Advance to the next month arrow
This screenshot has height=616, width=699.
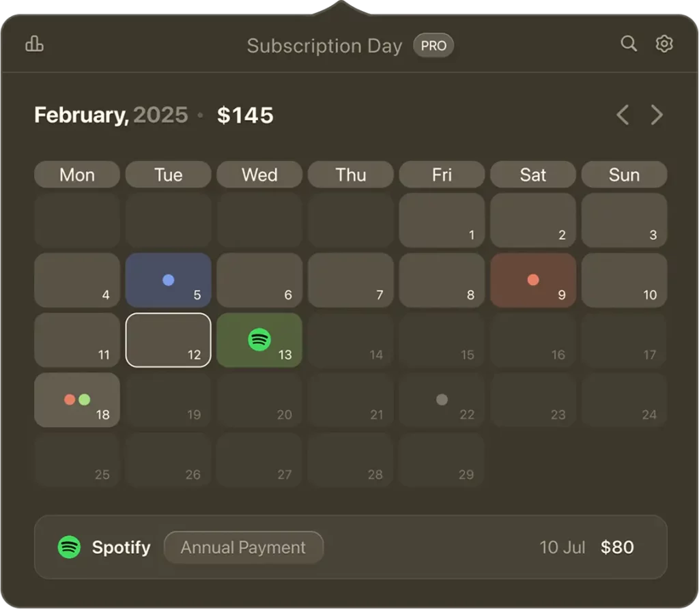pyautogui.click(x=657, y=115)
